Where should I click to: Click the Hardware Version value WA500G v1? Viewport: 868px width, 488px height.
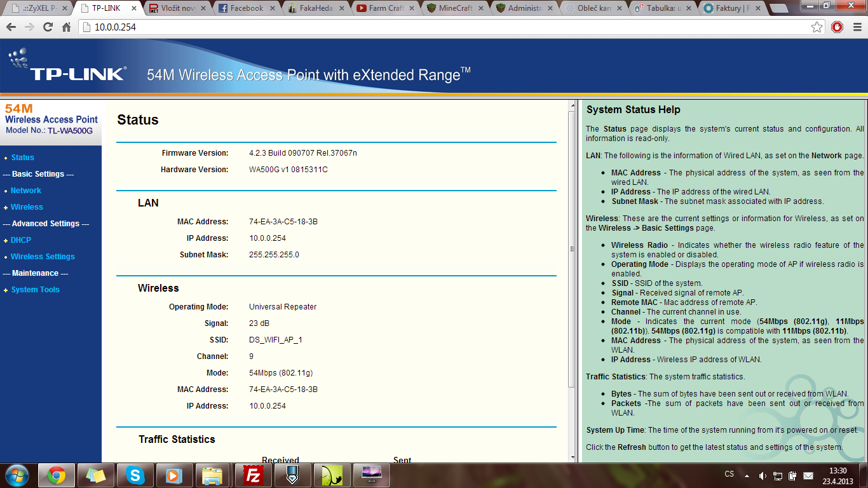(288, 170)
